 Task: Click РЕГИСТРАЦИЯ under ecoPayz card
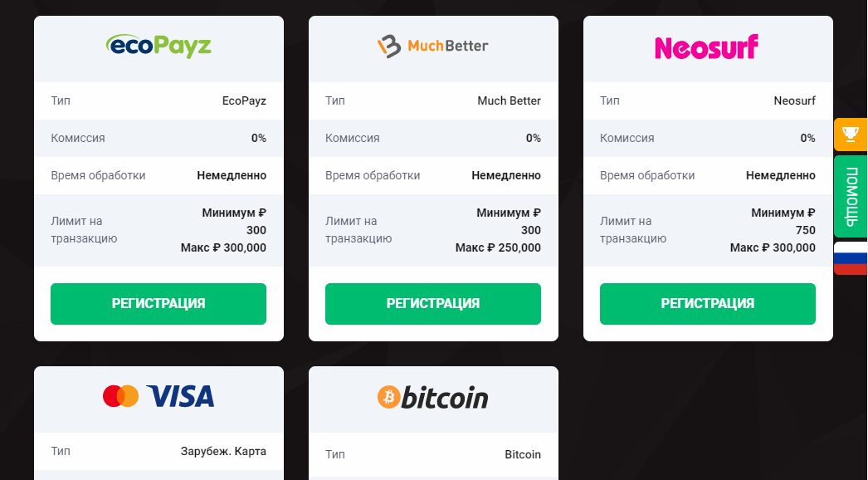[158, 304]
